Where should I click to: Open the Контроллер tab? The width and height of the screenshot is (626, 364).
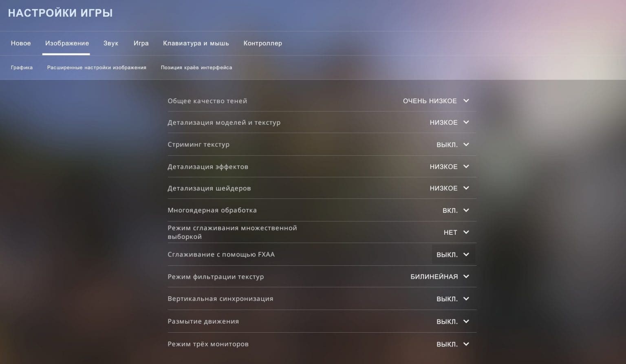pos(263,43)
